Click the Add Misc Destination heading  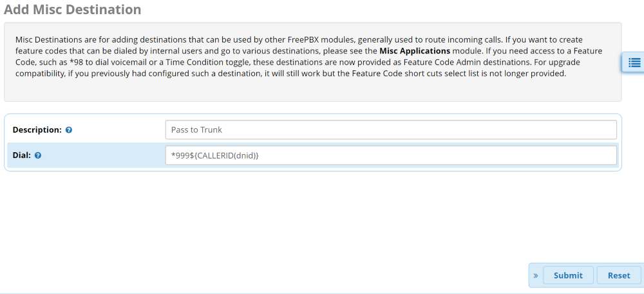(x=72, y=10)
